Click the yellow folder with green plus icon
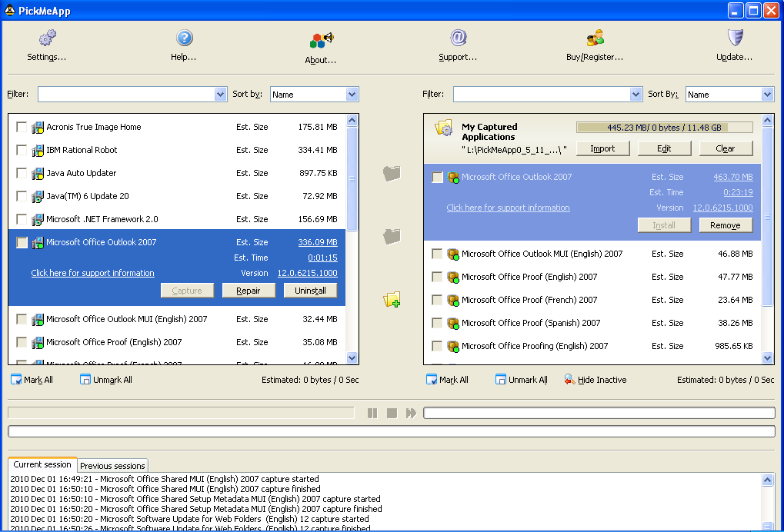Image resolution: width=784 pixels, height=532 pixels. coord(392,299)
